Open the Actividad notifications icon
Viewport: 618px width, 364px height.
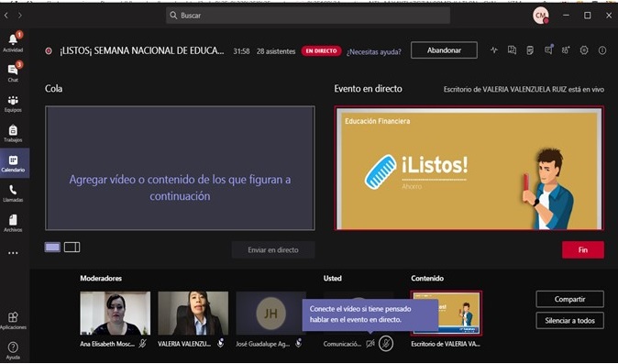click(14, 42)
